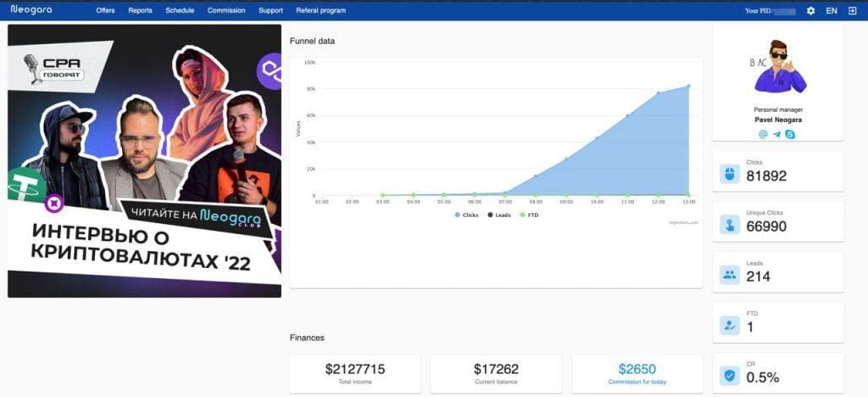Go to the Schedule page
The image size is (868, 397).
(180, 10)
